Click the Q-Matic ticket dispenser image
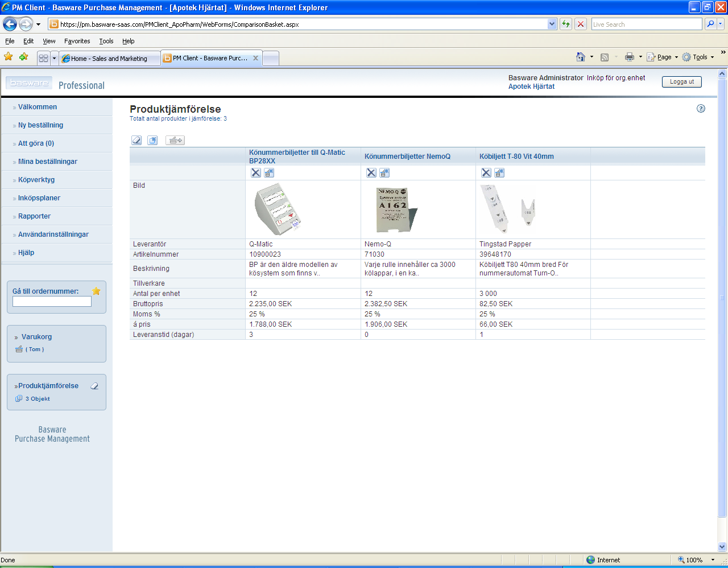The image size is (728, 568). click(278, 209)
